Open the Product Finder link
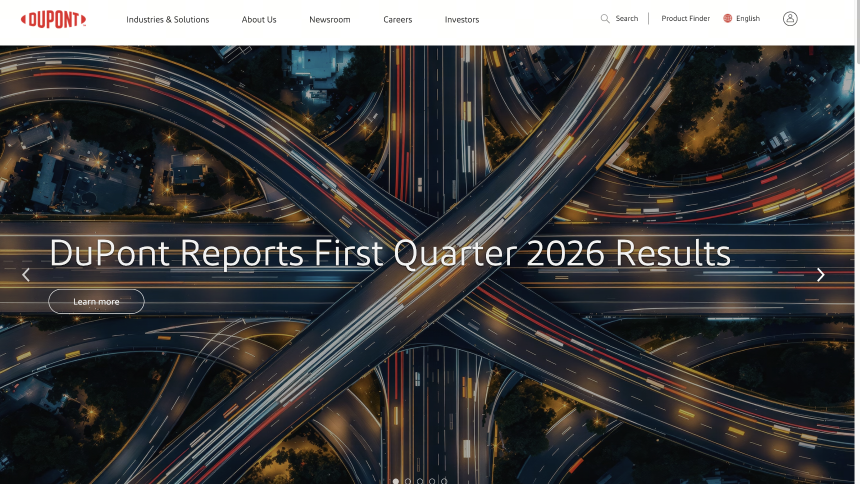Image resolution: width=860 pixels, height=484 pixels. [x=686, y=19]
